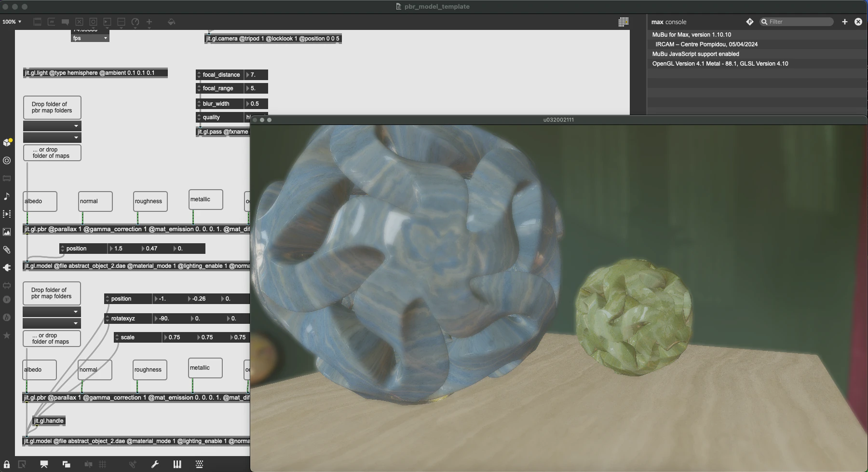
Task: Click the focal_distance attribute stepper arrows
Action: 199,75
